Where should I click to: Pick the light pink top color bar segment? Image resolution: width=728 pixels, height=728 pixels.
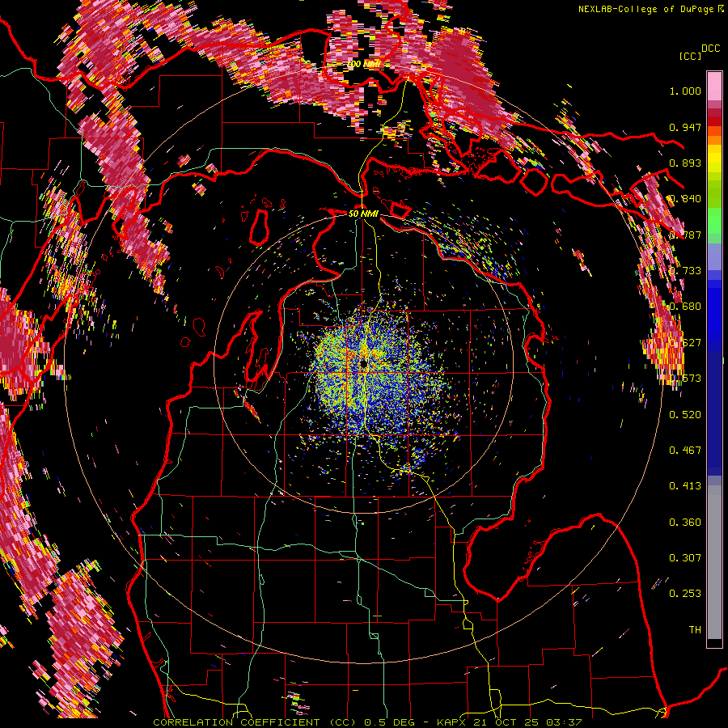pyautogui.click(x=714, y=86)
